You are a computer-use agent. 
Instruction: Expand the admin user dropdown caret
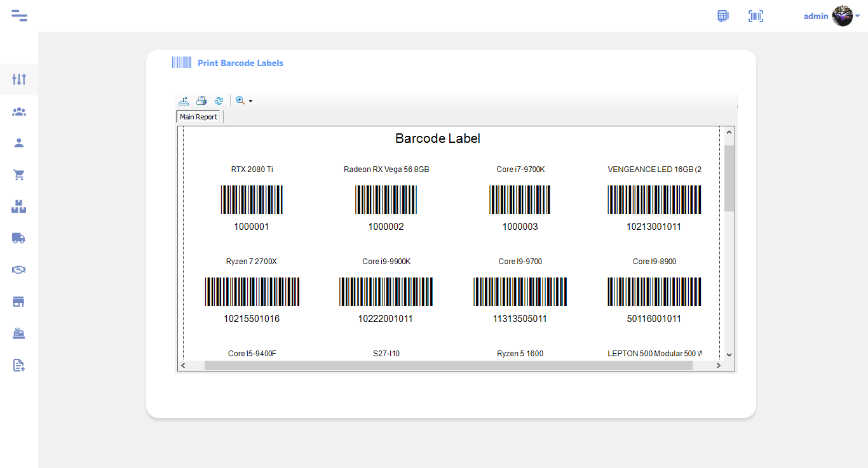coord(858,16)
